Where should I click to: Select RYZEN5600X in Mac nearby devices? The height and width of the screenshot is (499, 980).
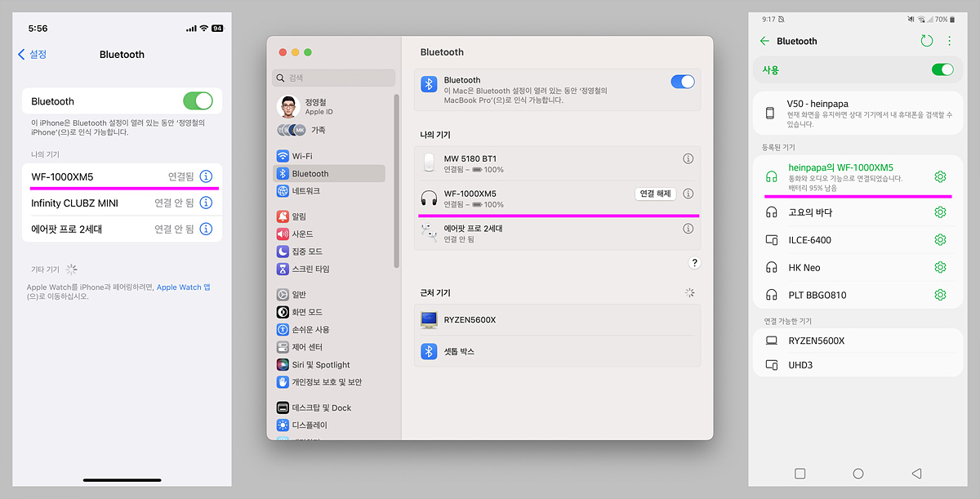coord(557,319)
